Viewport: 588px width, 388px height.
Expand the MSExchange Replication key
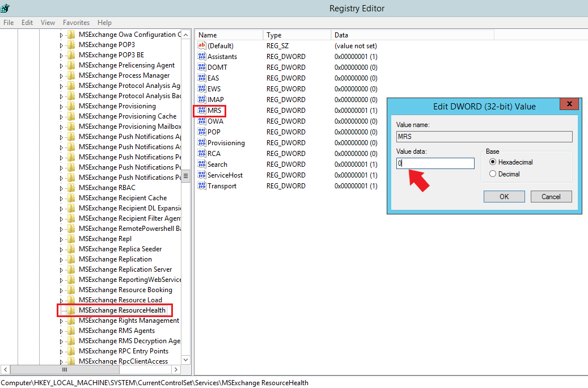point(61,260)
